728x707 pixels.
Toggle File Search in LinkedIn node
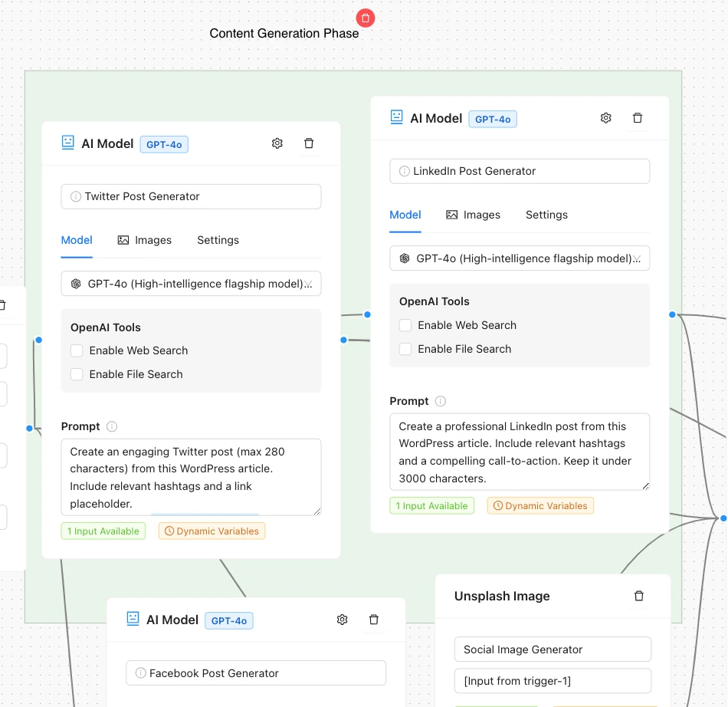click(x=405, y=349)
